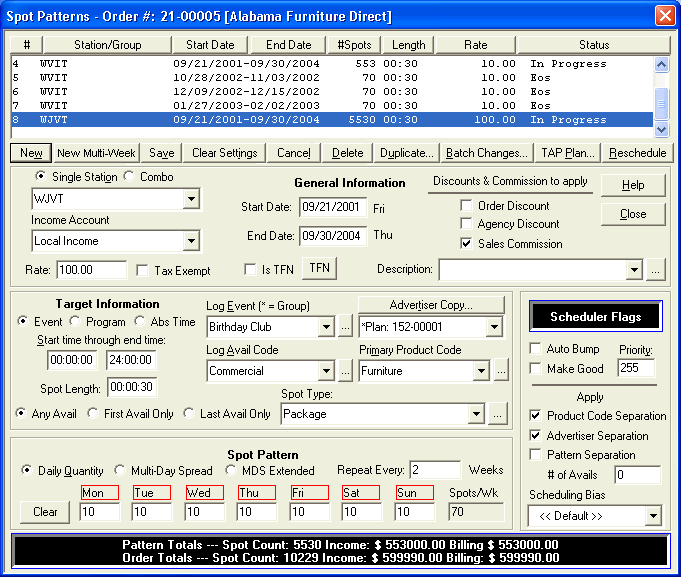Click the Reschedule button

[637, 153]
